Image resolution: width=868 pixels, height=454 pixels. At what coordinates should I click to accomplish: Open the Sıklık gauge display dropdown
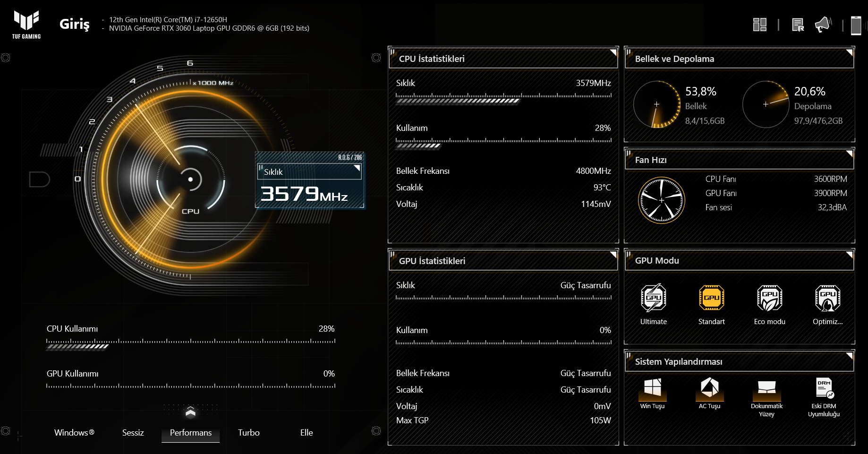coord(309,171)
